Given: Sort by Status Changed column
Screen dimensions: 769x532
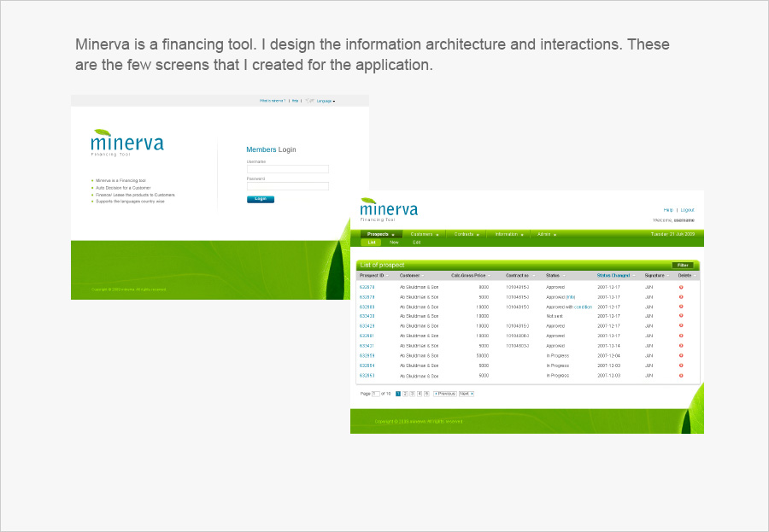Looking at the screenshot, I should 614,276.
